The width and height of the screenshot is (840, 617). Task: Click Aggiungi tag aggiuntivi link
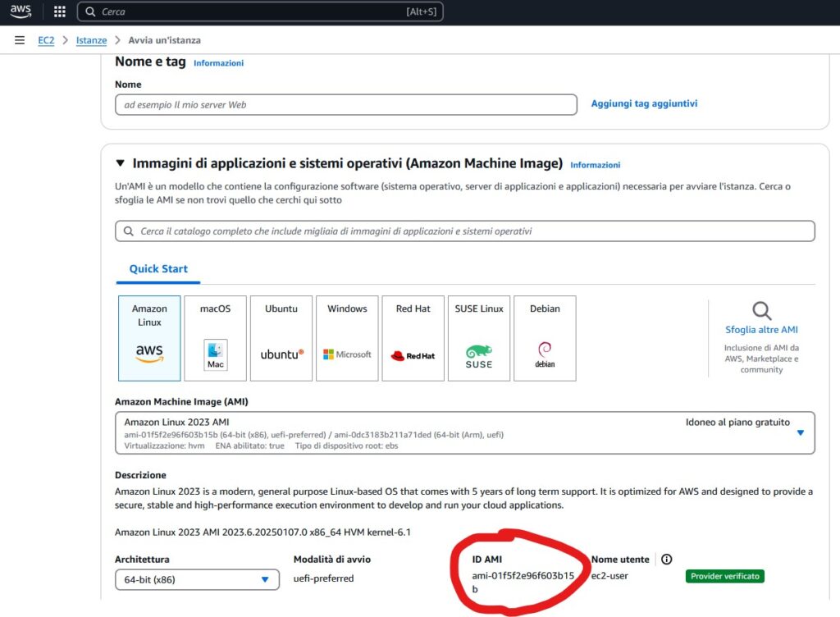(644, 103)
